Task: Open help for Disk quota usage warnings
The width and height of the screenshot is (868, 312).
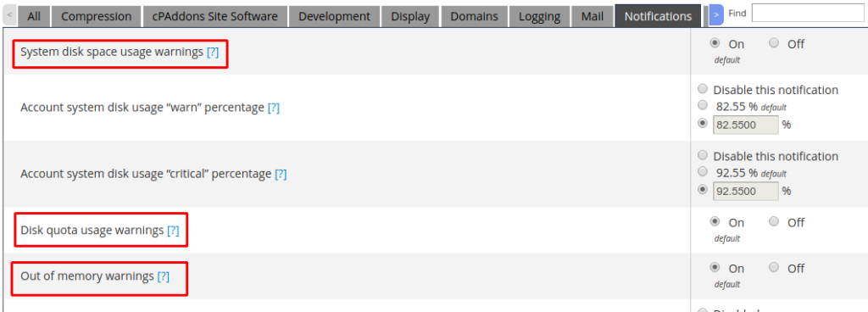Action: point(173,230)
